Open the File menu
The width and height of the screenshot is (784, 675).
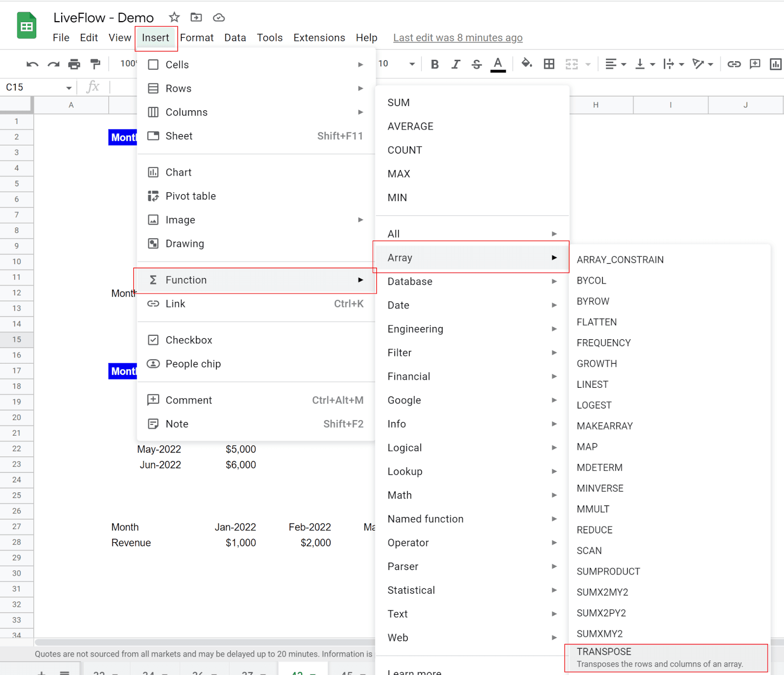coord(61,38)
